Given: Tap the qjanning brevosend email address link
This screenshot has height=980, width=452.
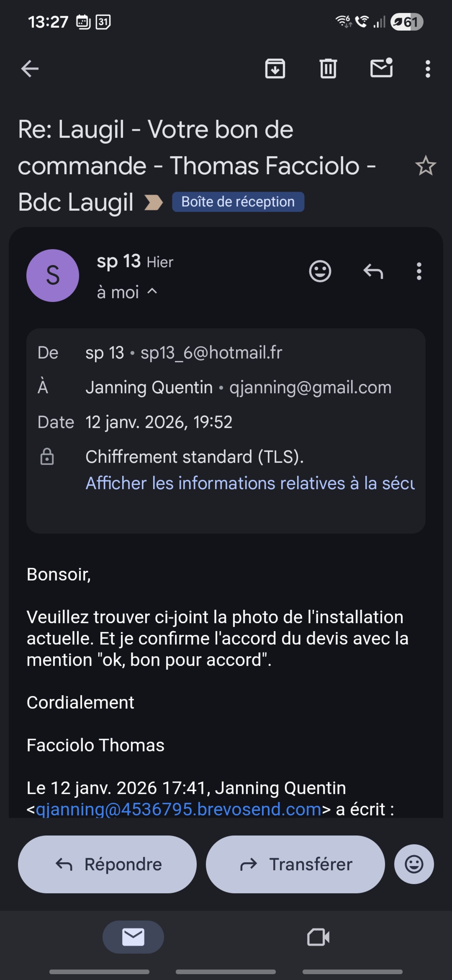Looking at the screenshot, I should (178, 809).
